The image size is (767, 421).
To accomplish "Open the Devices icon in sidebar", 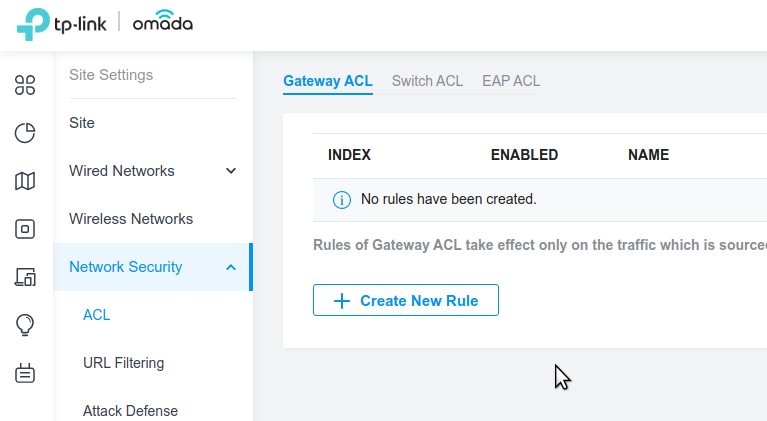I will [x=25, y=229].
